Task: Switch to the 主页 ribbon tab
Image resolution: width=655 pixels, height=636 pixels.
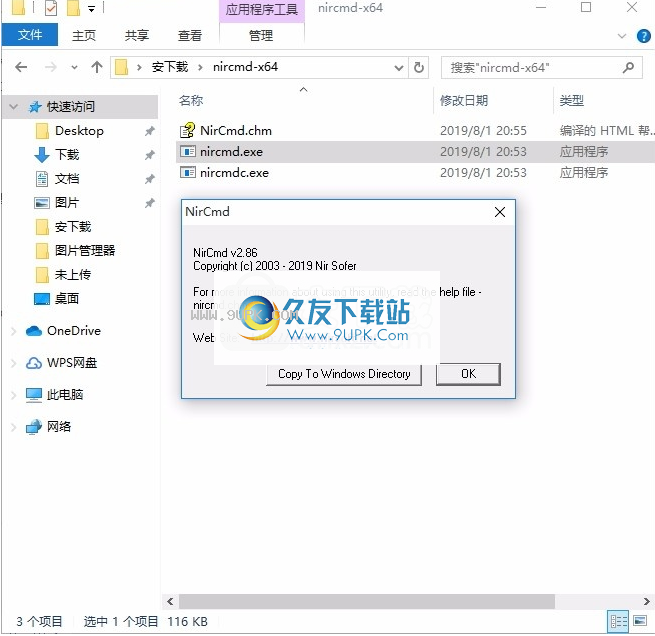Action: [x=84, y=35]
